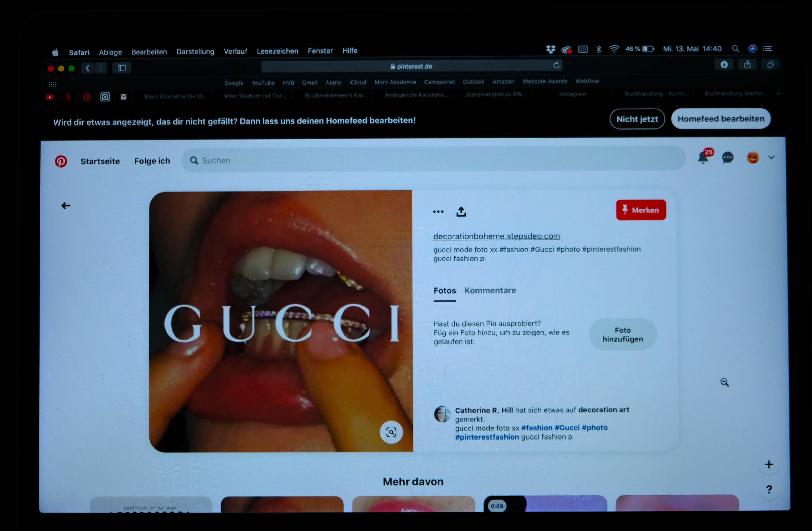Image resolution: width=812 pixels, height=531 pixels.
Task: Open the Verlauf menu
Action: point(235,51)
